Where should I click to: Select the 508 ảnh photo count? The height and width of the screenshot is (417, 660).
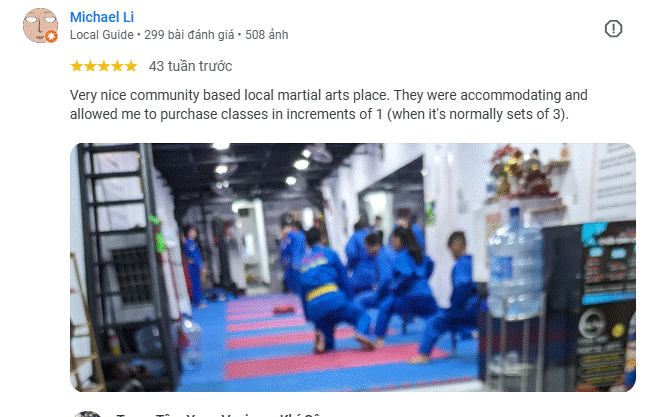pos(267,35)
